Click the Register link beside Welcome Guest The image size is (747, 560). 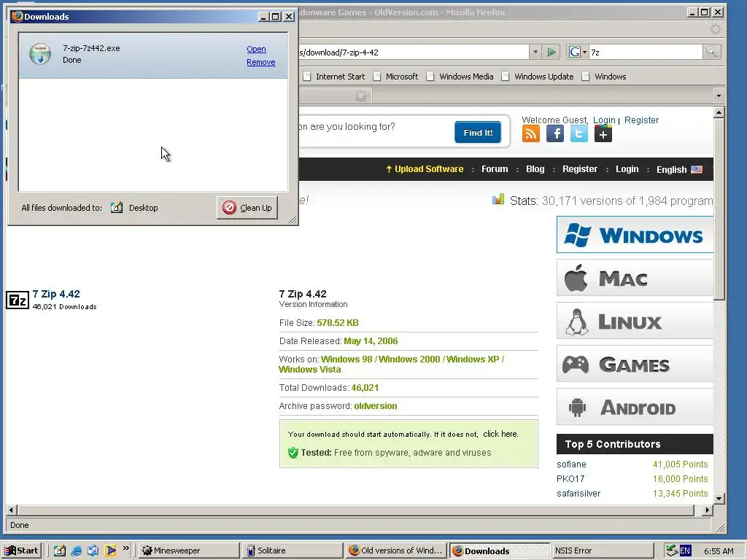[641, 120]
